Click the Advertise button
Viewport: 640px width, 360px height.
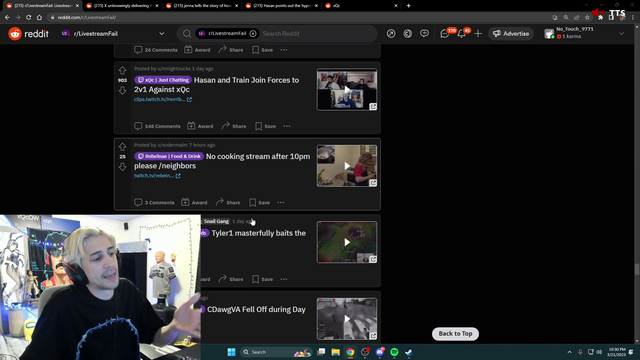click(x=511, y=33)
